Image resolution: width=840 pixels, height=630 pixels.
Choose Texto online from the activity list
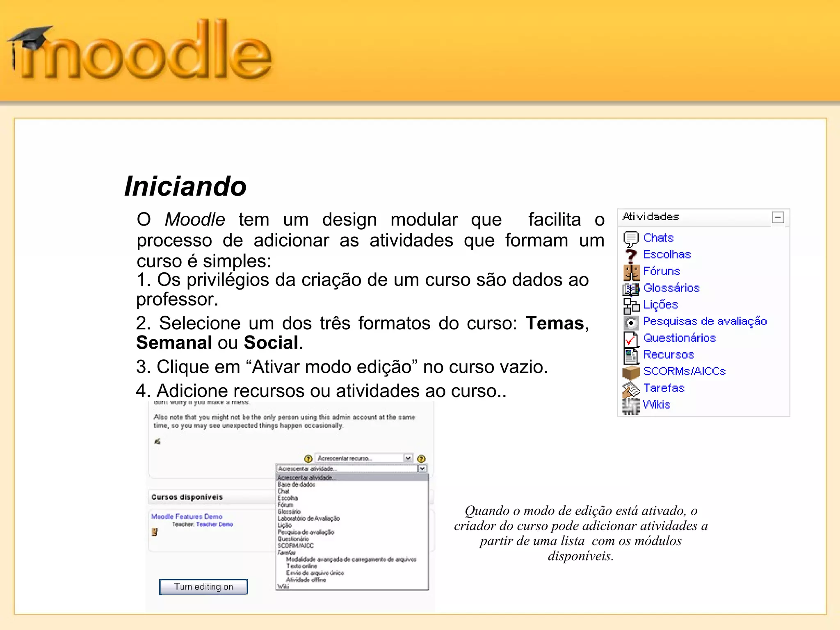301,566
